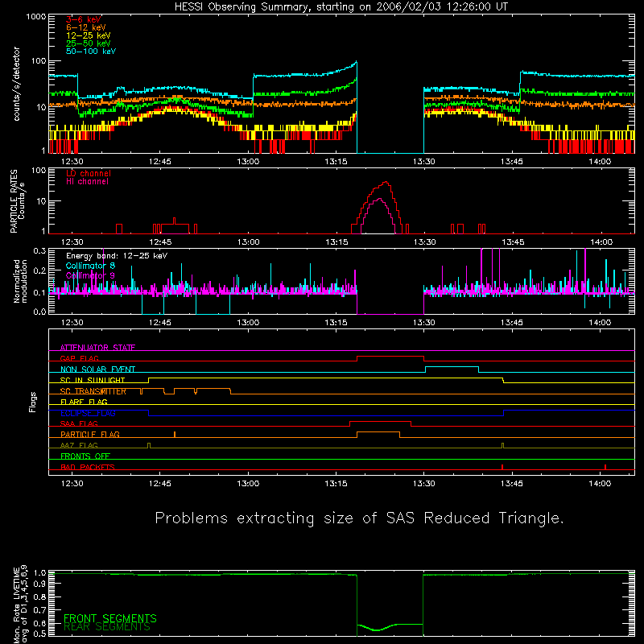
Task: Click the raised NON SOLAR EVENT segment
Action: [452, 367]
